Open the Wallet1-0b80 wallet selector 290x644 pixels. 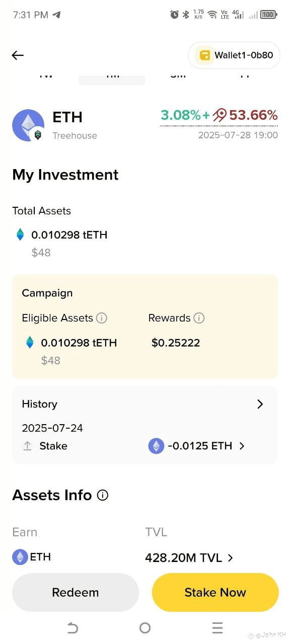(234, 55)
